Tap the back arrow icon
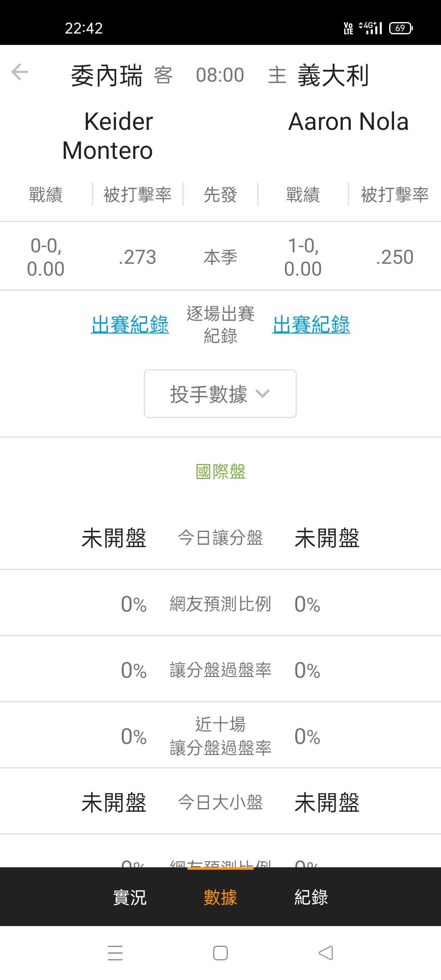Screen dimensions: 441x980 pos(20,72)
